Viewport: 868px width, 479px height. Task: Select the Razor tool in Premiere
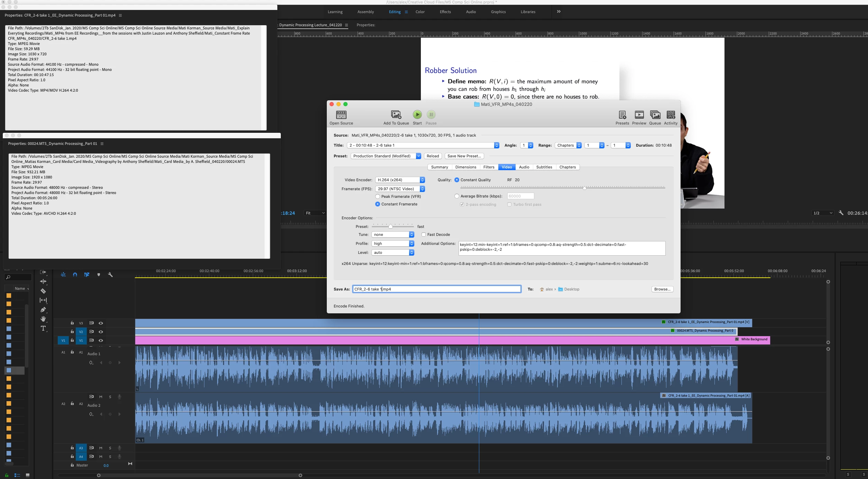[x=43, y=291]
